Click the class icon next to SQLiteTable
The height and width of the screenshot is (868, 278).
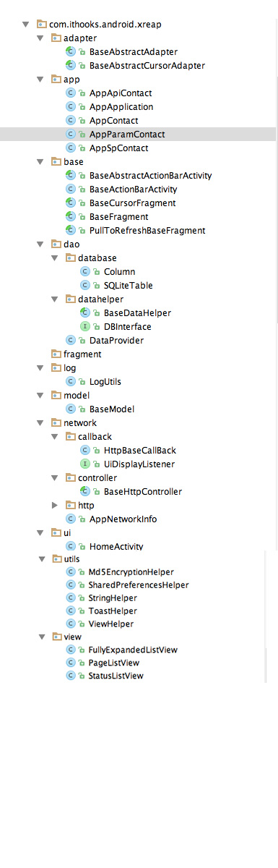pyautogui.click(x=85, y=286)
